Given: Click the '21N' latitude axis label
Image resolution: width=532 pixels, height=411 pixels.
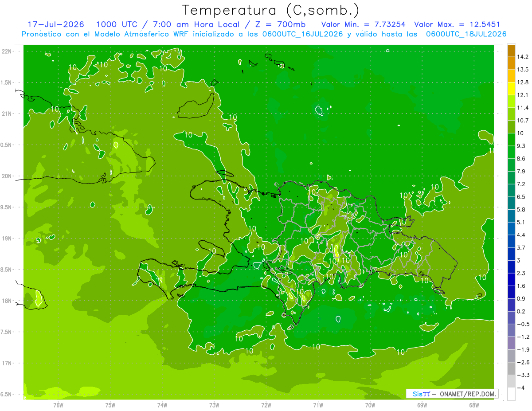Looking at the screenshot, I should [7, 114].
